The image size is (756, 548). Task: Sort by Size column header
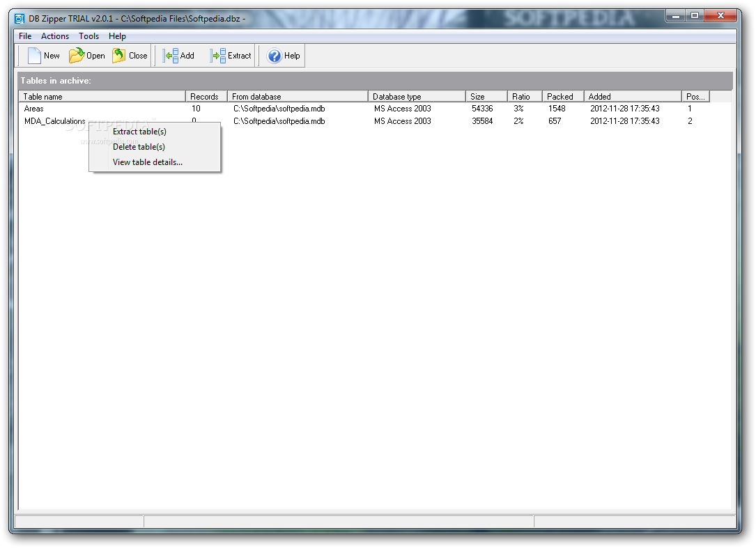(x=486, y=96)
